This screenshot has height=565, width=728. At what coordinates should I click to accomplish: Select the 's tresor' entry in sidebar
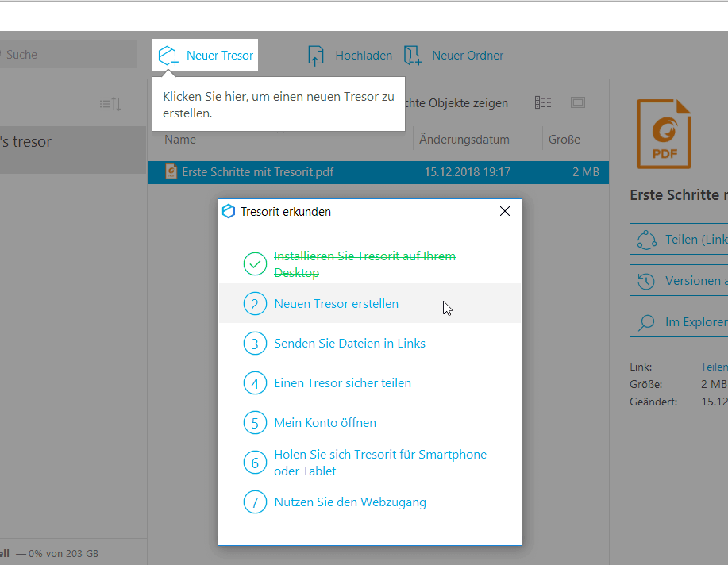pyautogui.click(x=73, y=149)
